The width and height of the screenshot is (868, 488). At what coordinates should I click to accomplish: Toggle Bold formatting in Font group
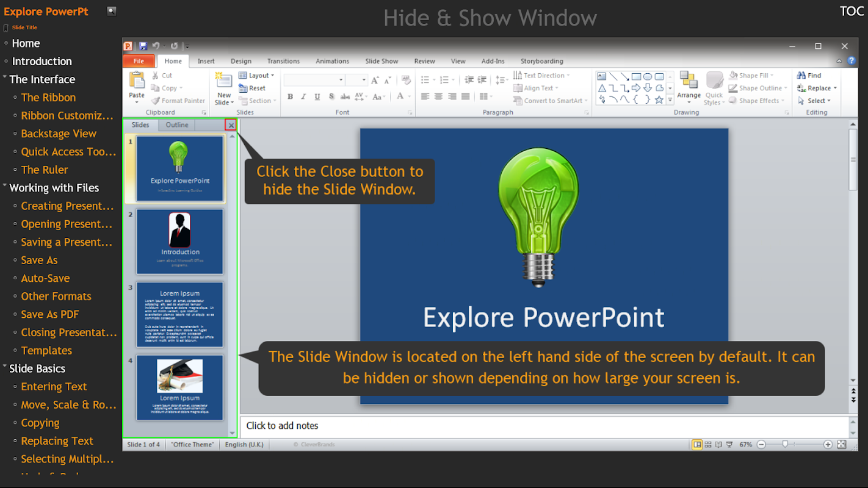(x=291, y=97)
